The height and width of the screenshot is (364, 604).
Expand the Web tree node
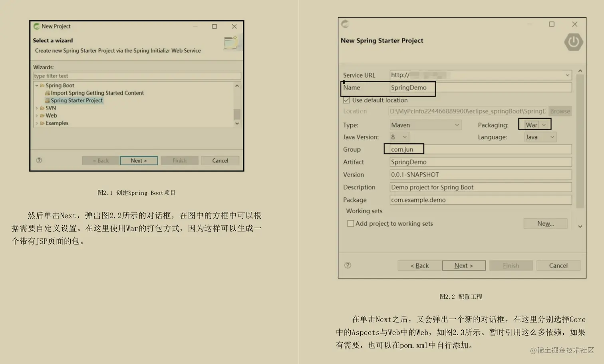click(37, 115)
